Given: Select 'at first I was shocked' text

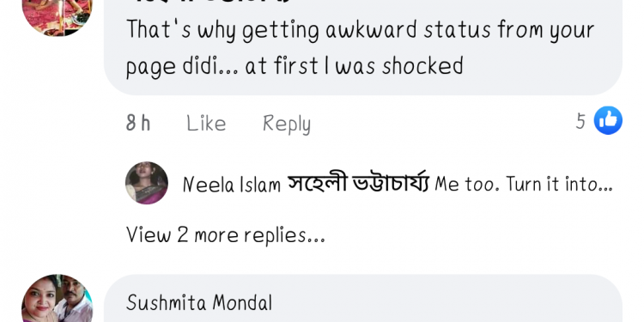Looking at the screenshot, I should [354, 66].
